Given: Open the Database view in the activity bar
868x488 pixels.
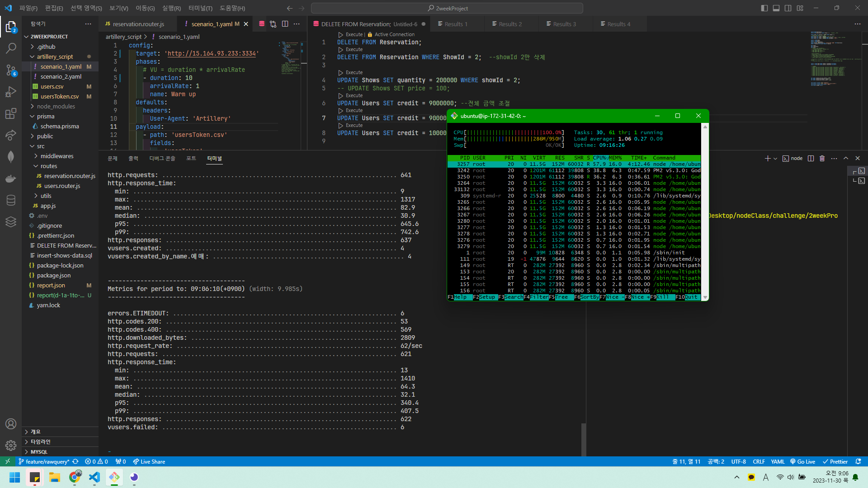Looking at the screenshot, I should click(11, 200).
